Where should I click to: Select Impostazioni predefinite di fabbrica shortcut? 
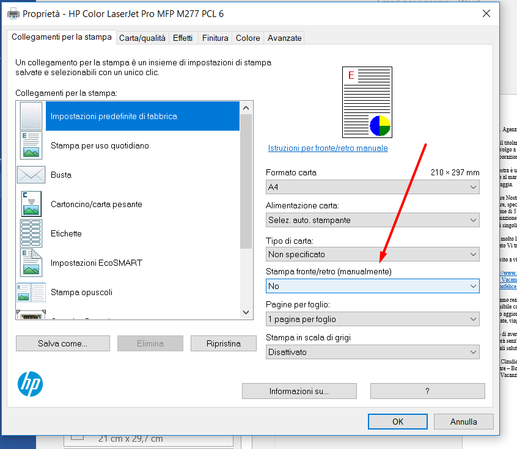[142, 116]
